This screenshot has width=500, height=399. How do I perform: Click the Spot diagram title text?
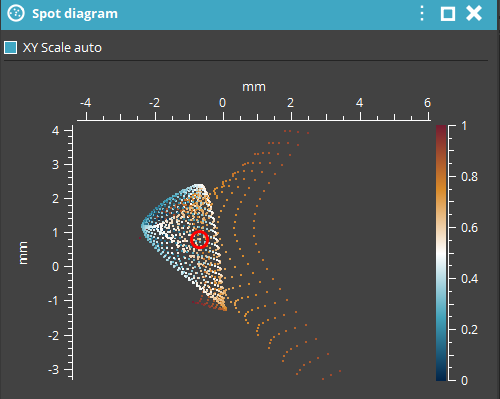point(75,14)
